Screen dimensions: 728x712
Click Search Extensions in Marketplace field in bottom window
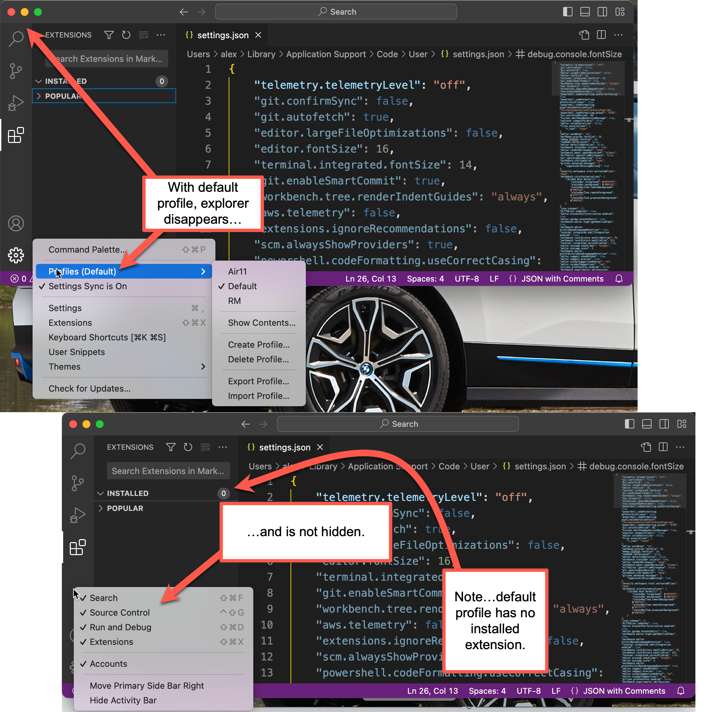pyautogui.click(x=168, y=471)
